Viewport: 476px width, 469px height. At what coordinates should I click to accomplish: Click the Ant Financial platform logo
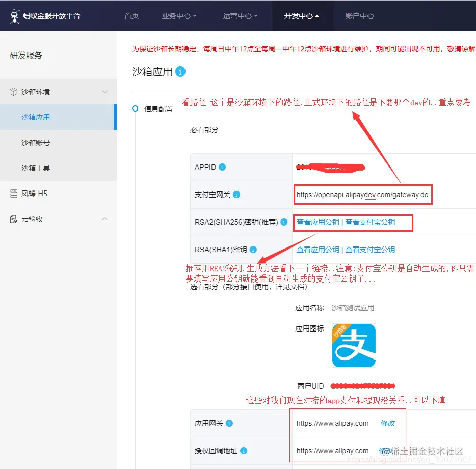click(45, 16)
